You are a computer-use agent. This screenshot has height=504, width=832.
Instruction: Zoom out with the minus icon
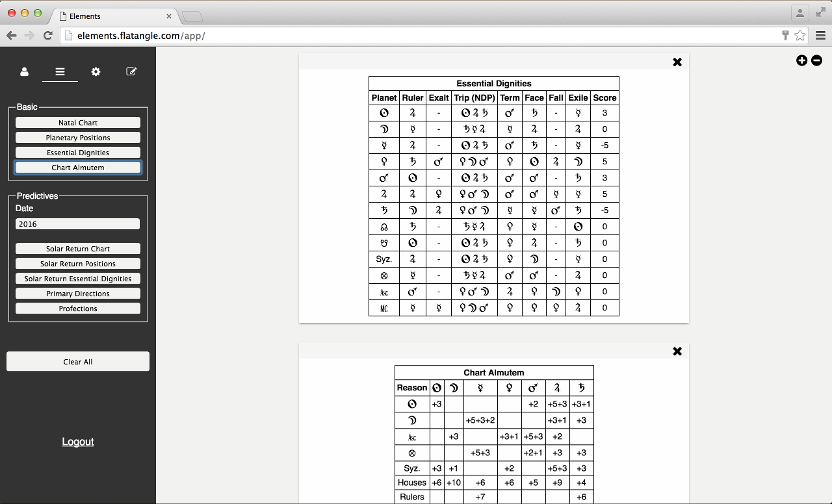[816, 60]
